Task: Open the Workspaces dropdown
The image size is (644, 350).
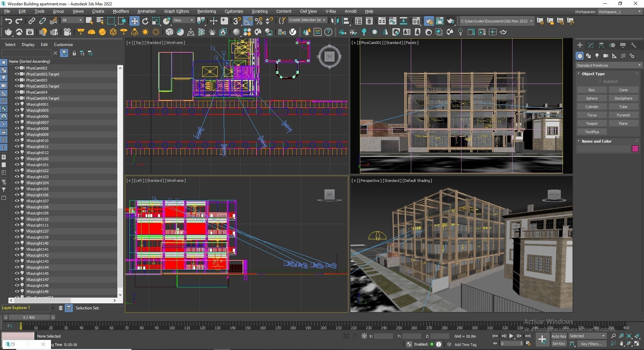Action: tap(619, 12)
